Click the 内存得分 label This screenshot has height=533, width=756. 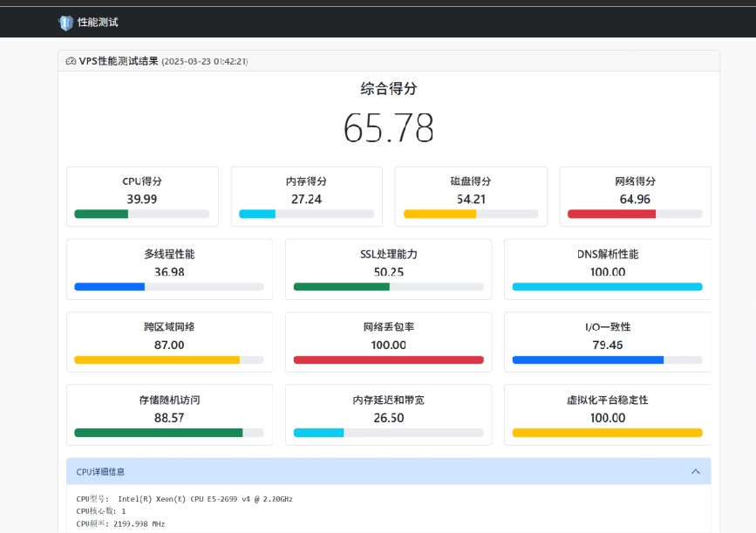tap(307, 181)
